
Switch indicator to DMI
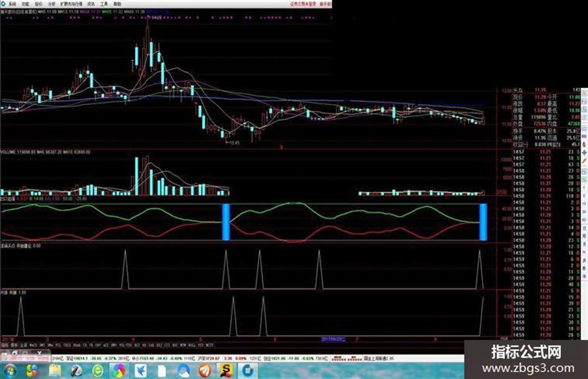point(42,345)
